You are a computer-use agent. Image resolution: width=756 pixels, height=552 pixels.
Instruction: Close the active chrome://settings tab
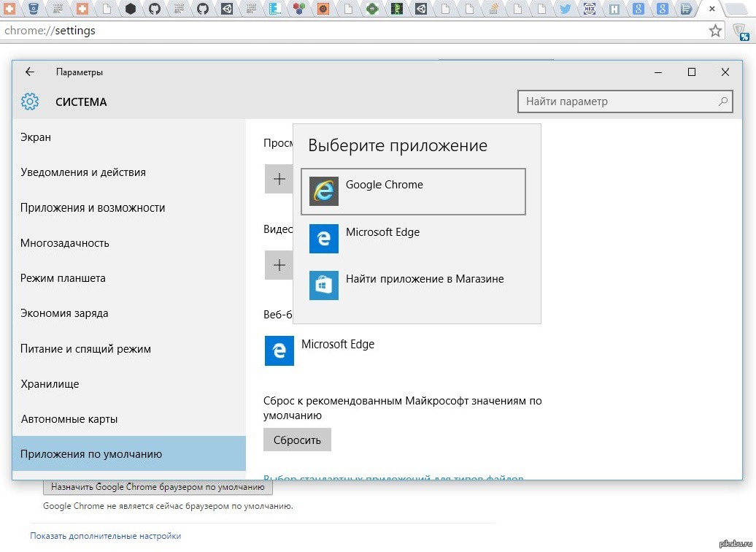[711, 9]
